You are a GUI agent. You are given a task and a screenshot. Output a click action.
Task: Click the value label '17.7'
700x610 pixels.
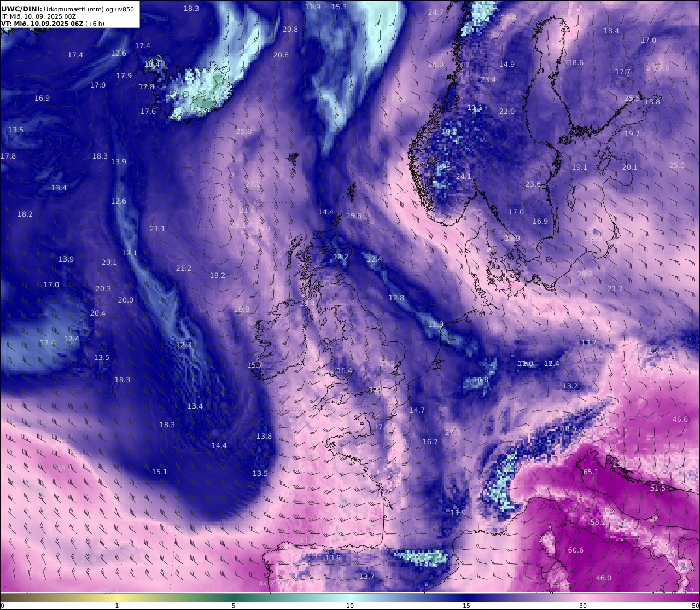point(623,72)
